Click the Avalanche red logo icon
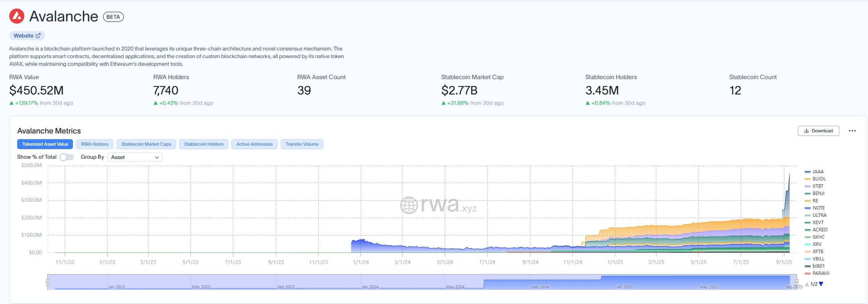The width and height of the screenshot is (868, 304). pos(17,16)
